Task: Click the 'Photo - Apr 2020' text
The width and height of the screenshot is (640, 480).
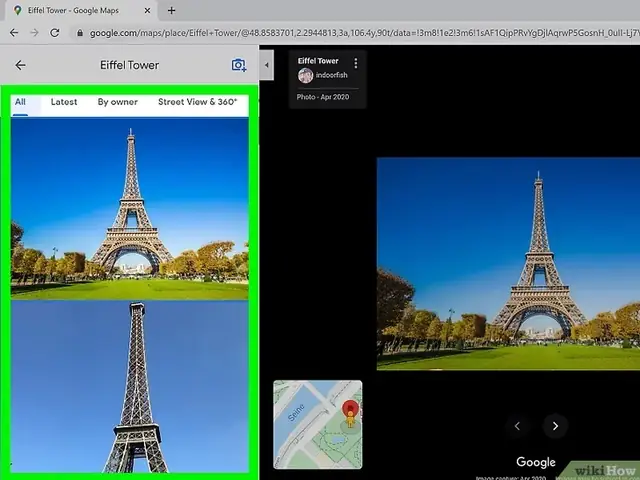Action: (x=323, y=97)
